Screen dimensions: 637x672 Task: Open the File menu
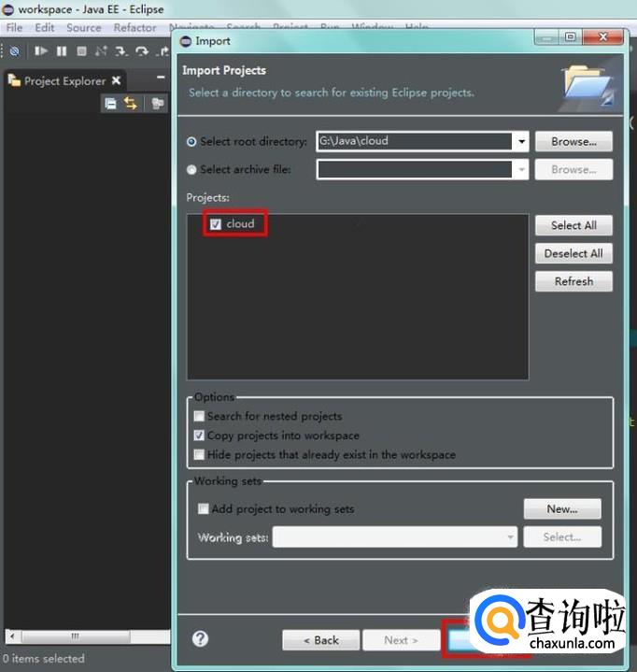[x=14, y=28]
